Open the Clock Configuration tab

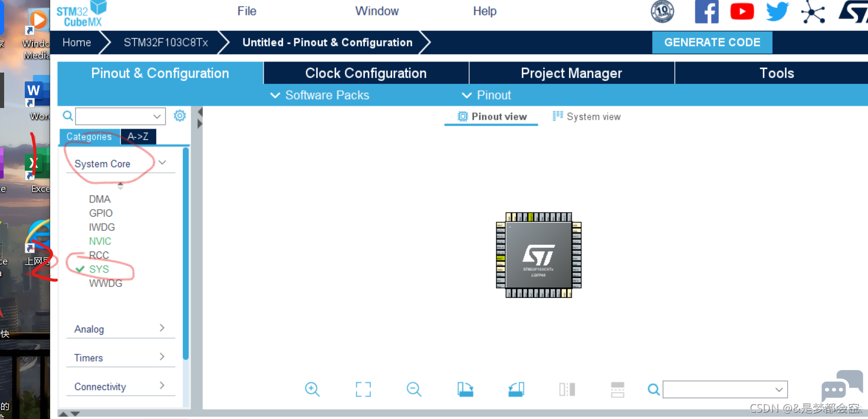[x=366, y=73]
